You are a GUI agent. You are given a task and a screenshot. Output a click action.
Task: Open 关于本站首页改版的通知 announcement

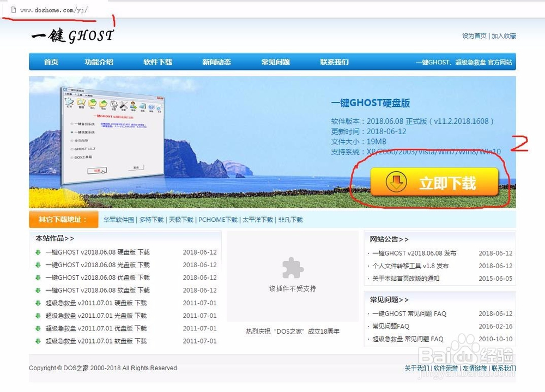point(406,279)
